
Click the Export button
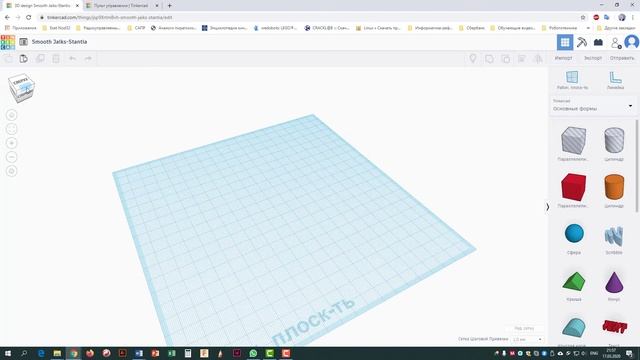click(593, 58)
